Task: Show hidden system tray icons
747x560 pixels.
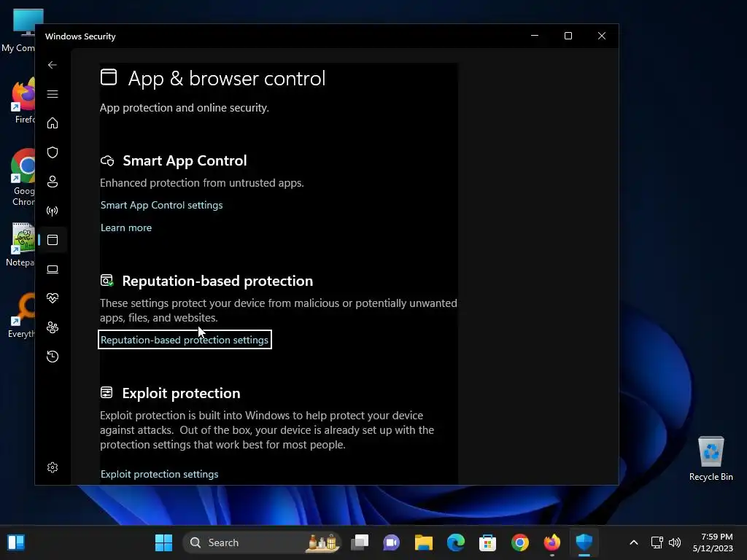Action: 634,542
